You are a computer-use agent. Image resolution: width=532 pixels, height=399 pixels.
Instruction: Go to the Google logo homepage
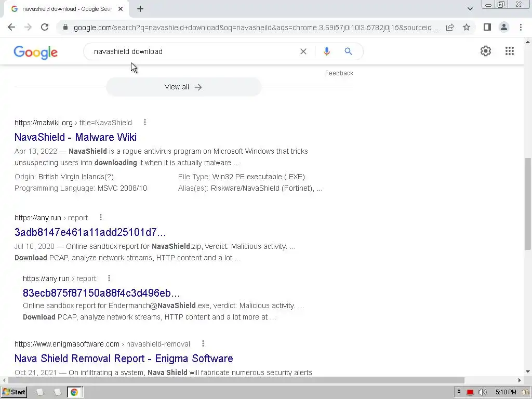[36, 52]
